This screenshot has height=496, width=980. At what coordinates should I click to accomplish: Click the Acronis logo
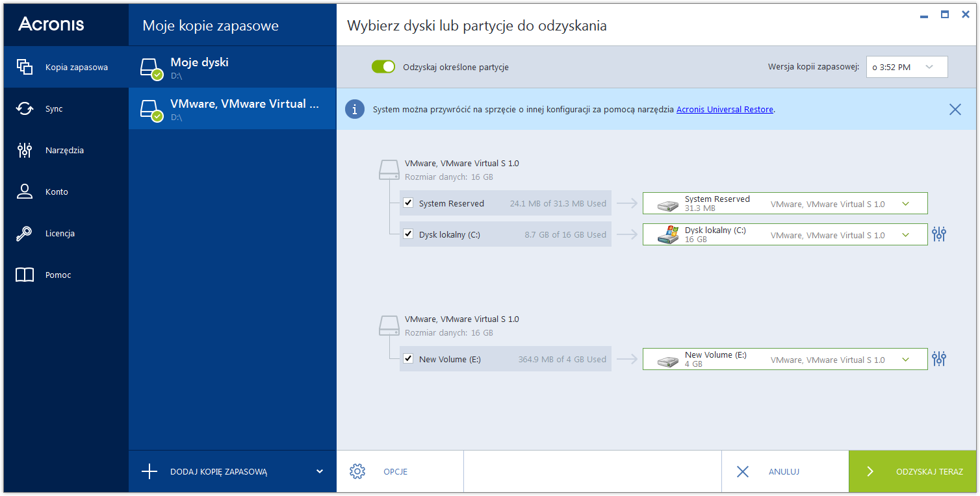point(51,24)
